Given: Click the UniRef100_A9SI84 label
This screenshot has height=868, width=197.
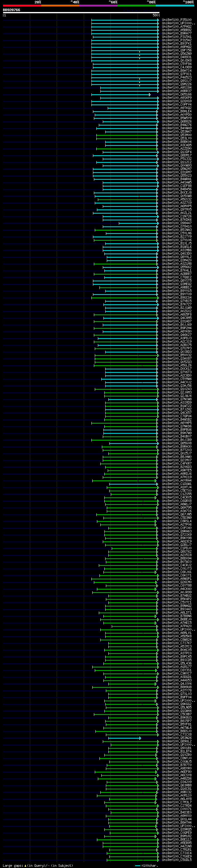Looking at the screenshot, I should pyautogui.click(x=176, y=88).
